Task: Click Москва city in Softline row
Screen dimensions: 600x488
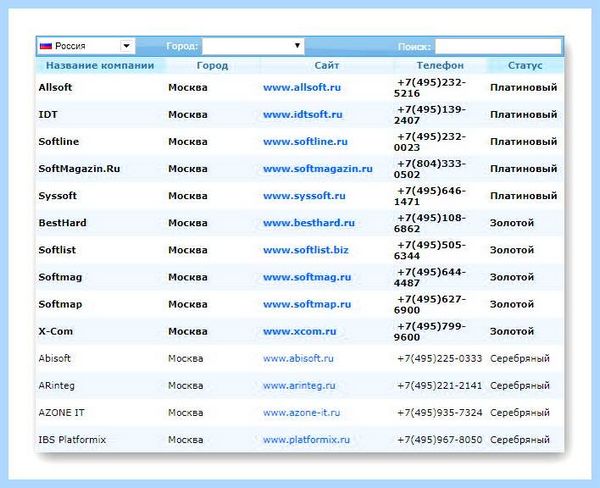Action: click(x=188, y=142)
